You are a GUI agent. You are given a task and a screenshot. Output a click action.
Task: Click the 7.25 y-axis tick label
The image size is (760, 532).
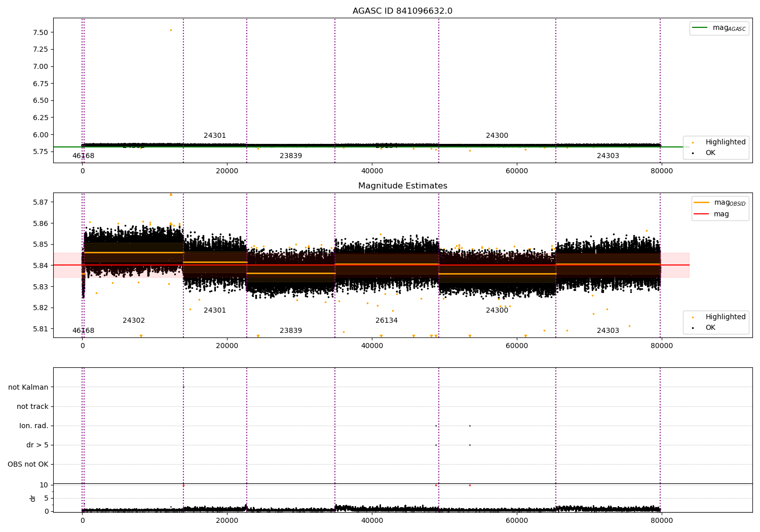point(40,50)
